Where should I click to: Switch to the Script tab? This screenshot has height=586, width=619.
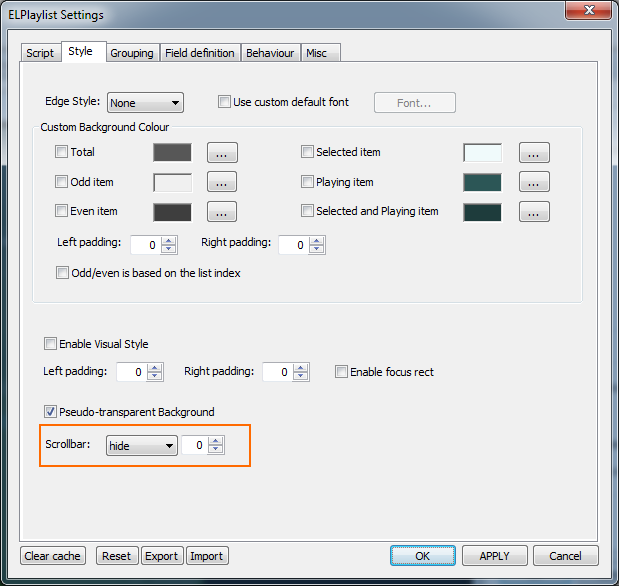41,53
